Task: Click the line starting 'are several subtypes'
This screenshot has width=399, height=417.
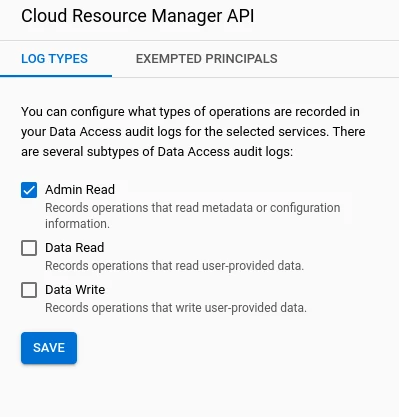Action: point(157,152)
